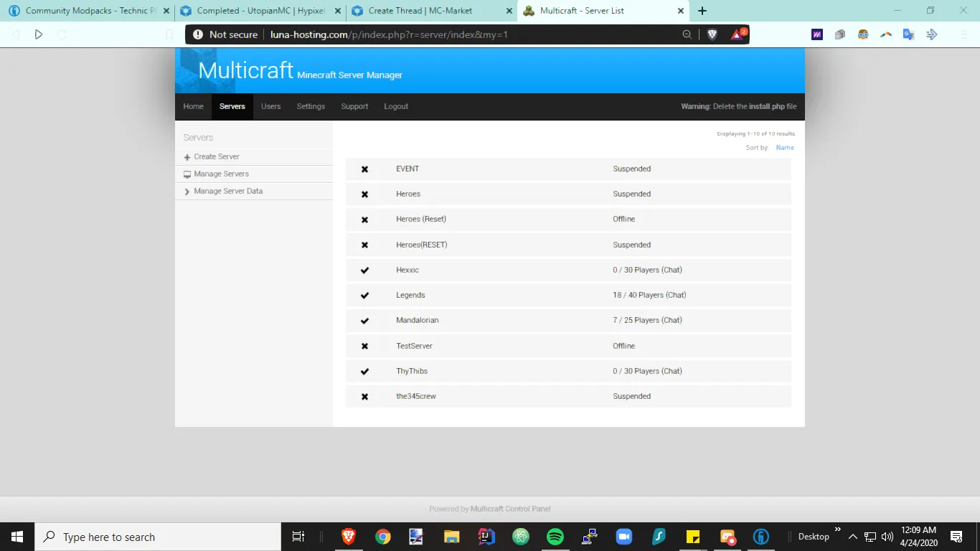980x551 pixels.
Task: Sort the server list by Name
Action: pos(785,148)
